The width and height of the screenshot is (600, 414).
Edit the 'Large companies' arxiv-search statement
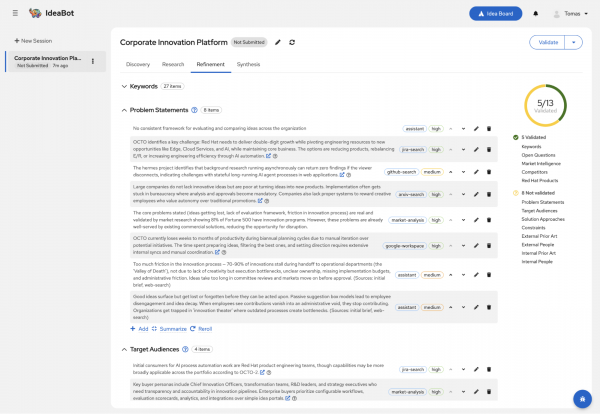click(x=476, y=194)
